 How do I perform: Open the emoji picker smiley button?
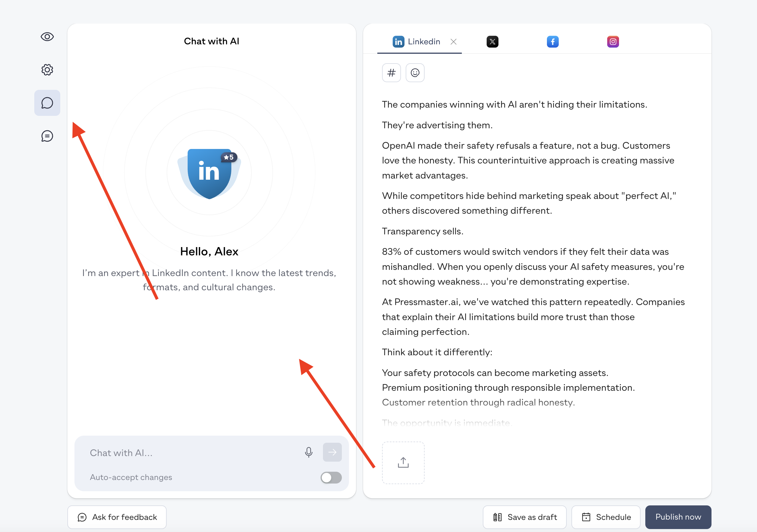click(x=415, y=73)
